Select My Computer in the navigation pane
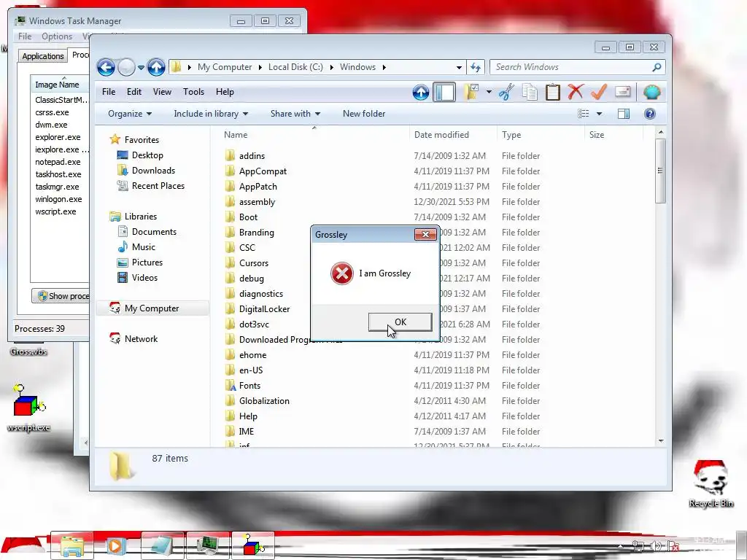This screenshot has width=747, height=560. click(x=152, y=308)
